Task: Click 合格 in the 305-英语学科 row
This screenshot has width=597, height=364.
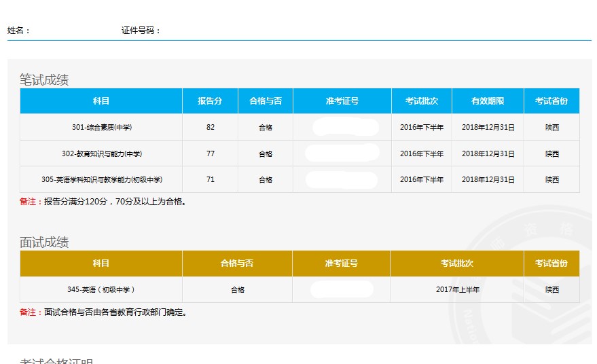Action: pyautogui.click(x=266, y=180)
